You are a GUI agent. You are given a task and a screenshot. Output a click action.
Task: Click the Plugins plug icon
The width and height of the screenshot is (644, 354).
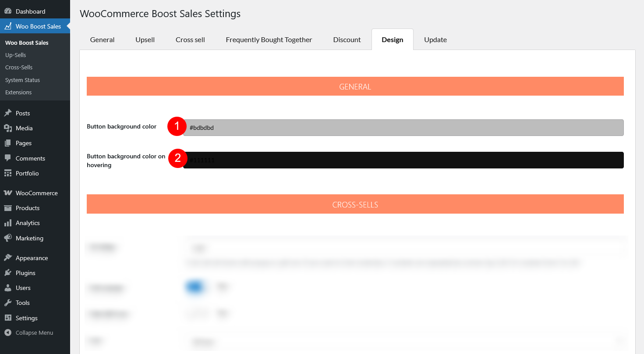point(8,273)
